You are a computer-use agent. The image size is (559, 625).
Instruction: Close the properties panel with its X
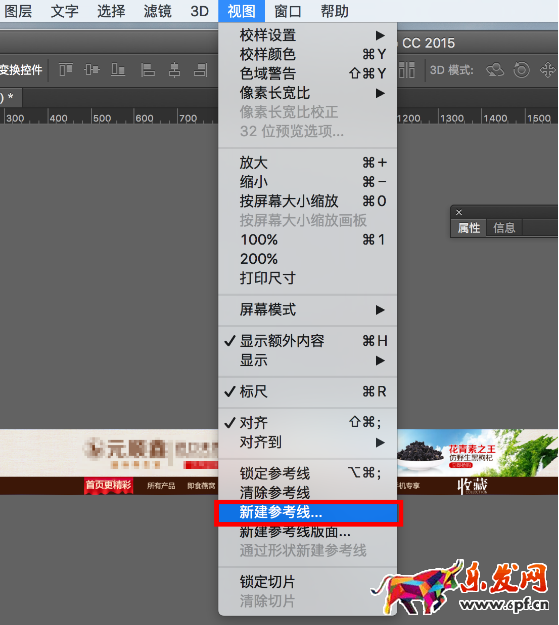[x=459, y=212]
